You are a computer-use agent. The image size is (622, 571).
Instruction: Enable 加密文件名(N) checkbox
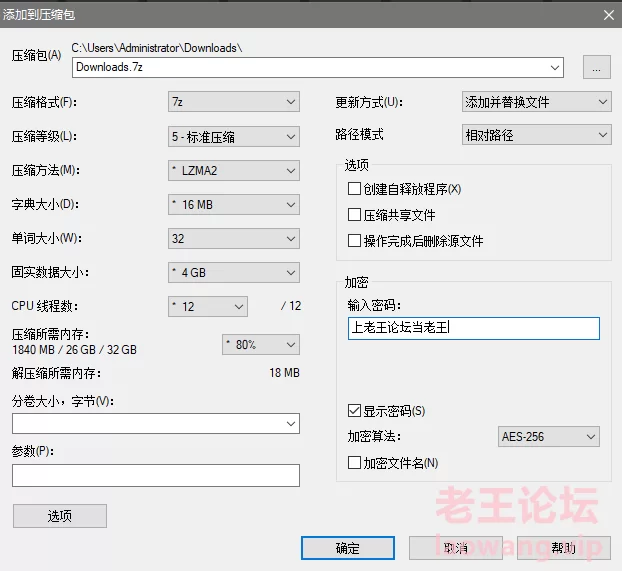click(354, 463)
